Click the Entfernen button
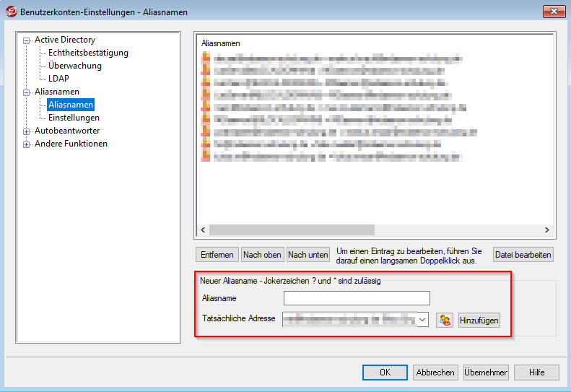 (x=217, y=254)
